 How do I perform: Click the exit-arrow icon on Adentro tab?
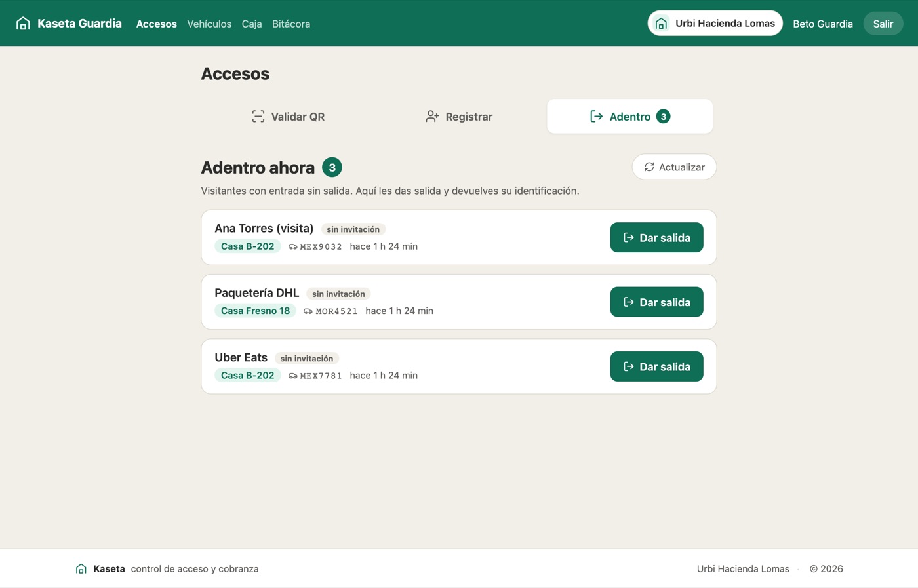(x=596, y=117)
